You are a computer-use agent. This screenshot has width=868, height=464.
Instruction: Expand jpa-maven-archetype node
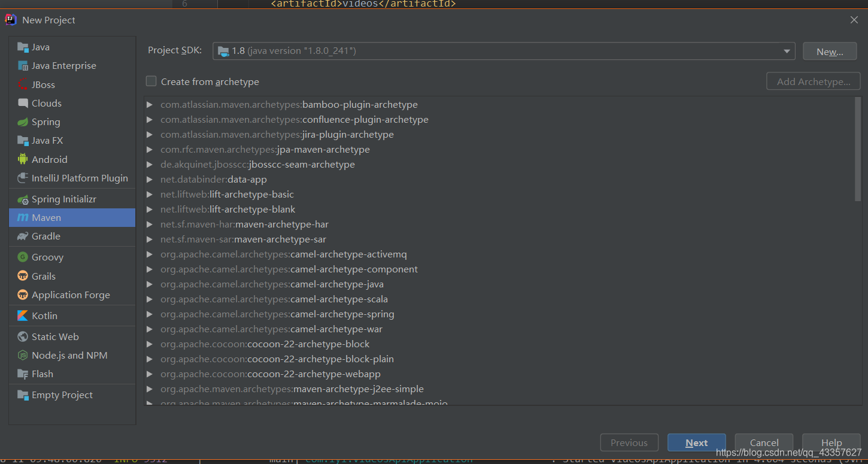150,150
